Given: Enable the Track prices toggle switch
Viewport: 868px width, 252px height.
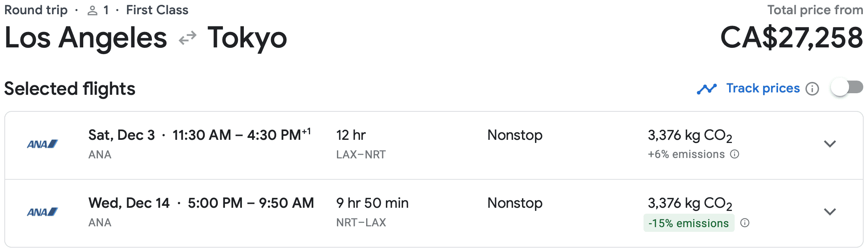Looking at the screenshot, I should pos(847,88).
